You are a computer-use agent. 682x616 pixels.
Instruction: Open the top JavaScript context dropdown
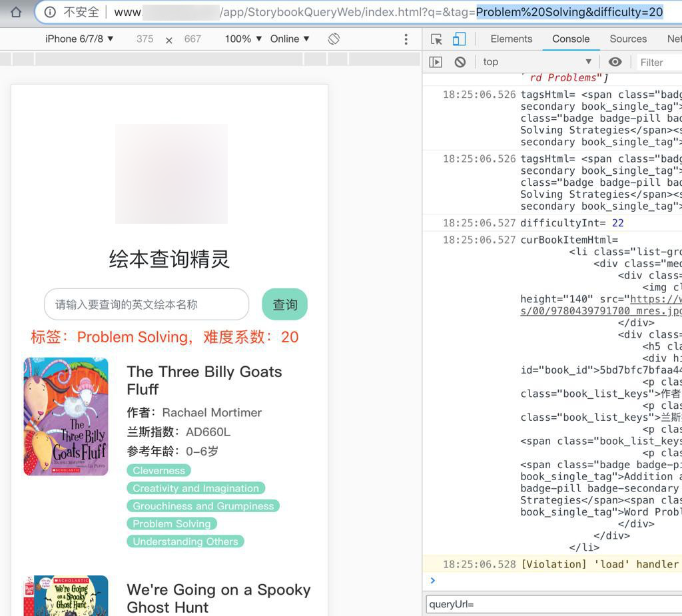[537, 62]
